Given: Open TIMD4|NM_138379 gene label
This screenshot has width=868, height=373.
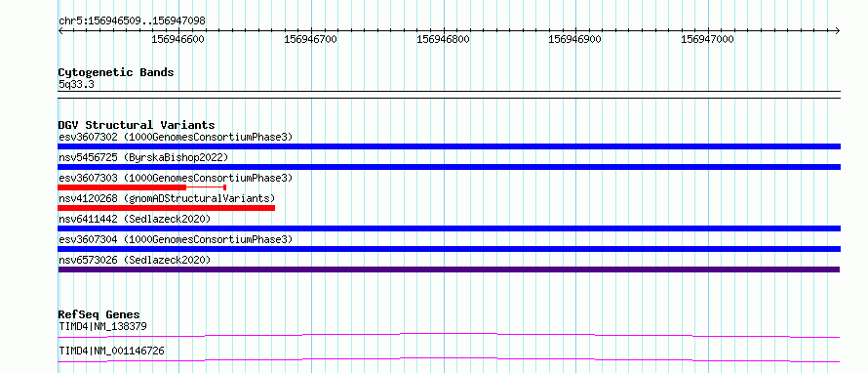Looking at the screenshot, I should tap(102, 326).
